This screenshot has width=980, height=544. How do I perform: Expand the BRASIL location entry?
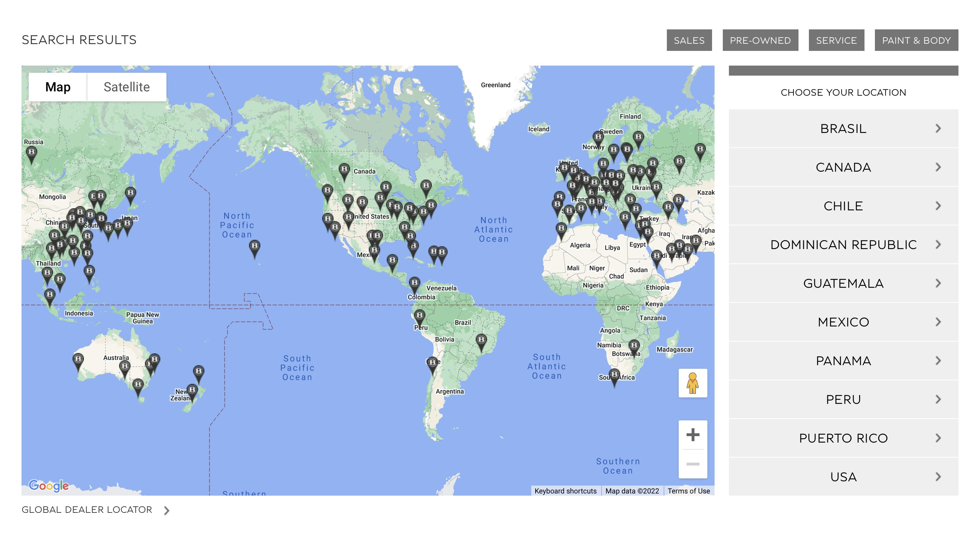click(843, 129)
